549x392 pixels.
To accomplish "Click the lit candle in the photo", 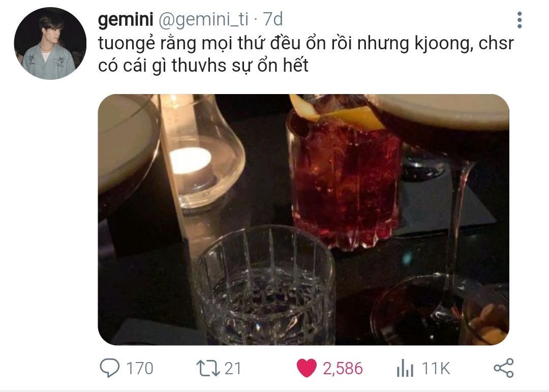I will [191, 161].
